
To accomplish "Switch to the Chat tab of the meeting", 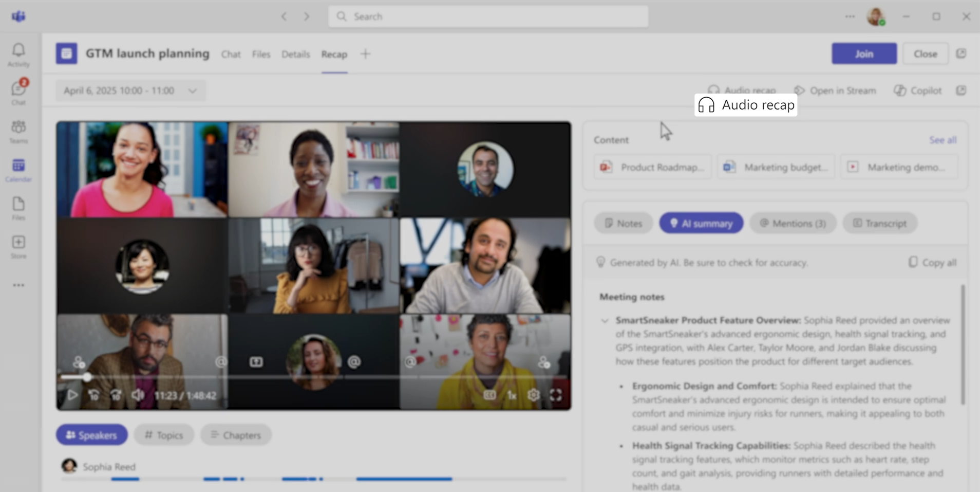I will [x=231, y=54].
